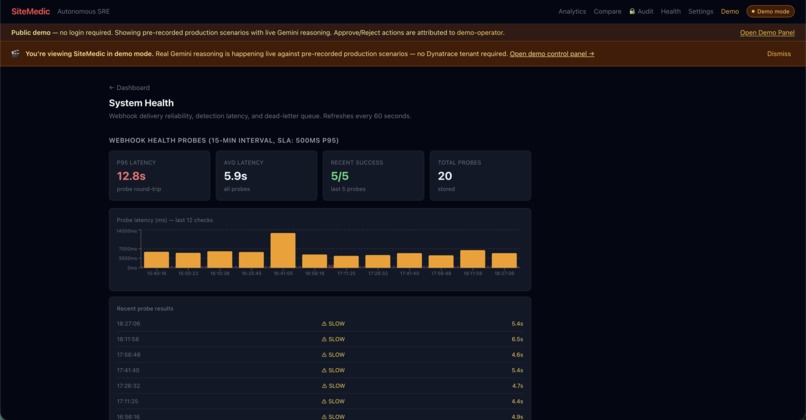Click the warning icon in the 17:41:40 row
The image size is (806, 420).
pyautogui.click(x=324, y=370)
